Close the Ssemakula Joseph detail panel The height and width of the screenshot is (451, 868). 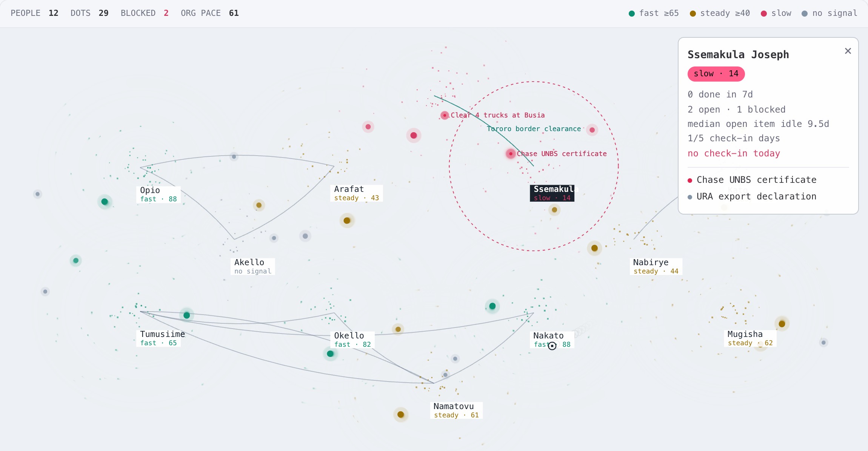[x=848, y=51]
